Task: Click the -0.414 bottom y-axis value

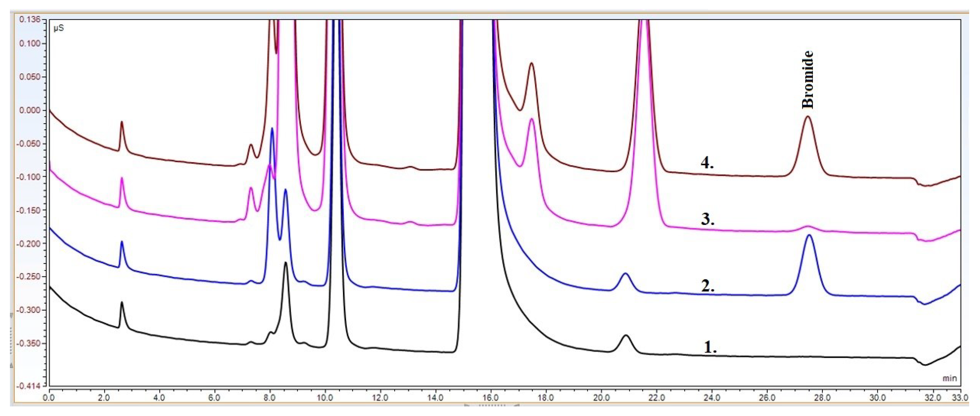Action: (x=29, y=386)
